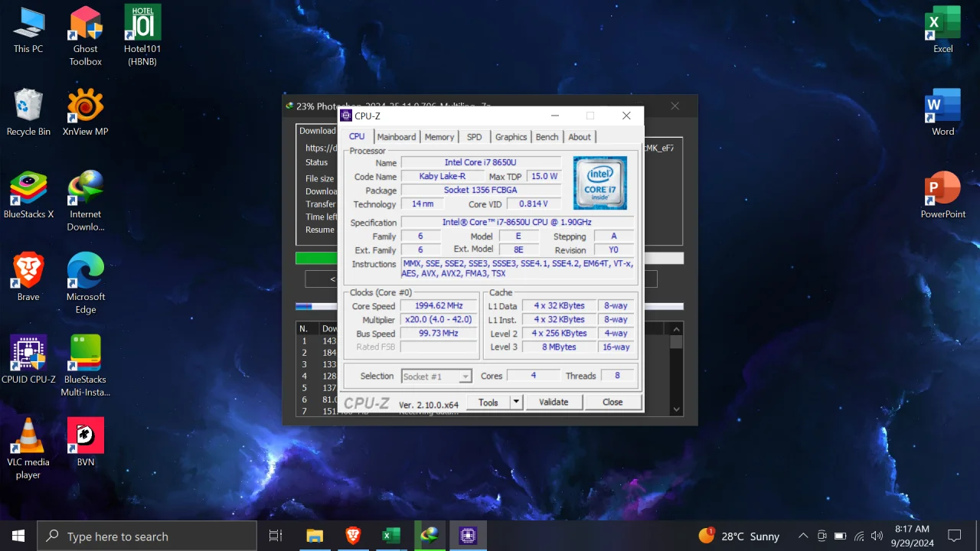Switch to Excel on taskbar
The width and height of the screenshot is (980, 551).
391,536
